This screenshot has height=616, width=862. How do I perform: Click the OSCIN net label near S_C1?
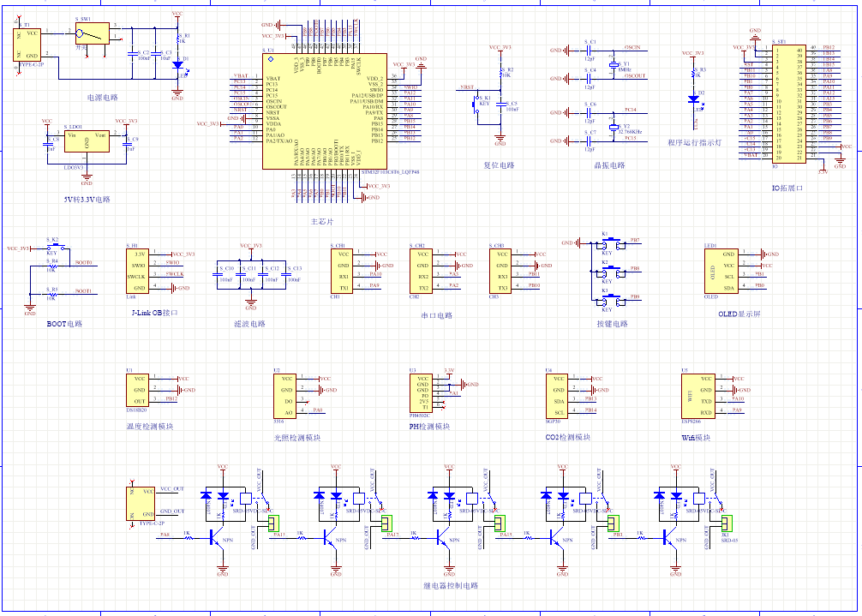point(632,47)
